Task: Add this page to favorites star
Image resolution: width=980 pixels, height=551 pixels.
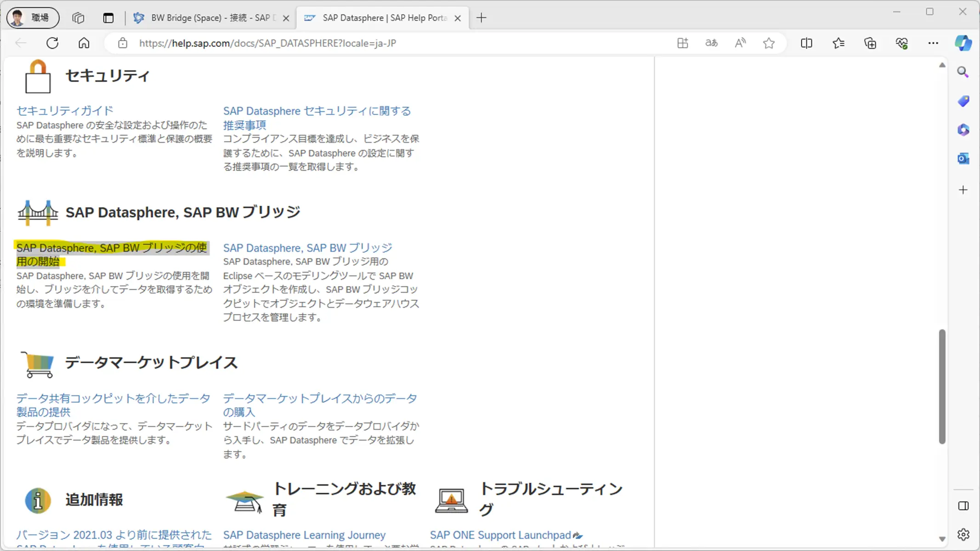Action: point(769,43)
